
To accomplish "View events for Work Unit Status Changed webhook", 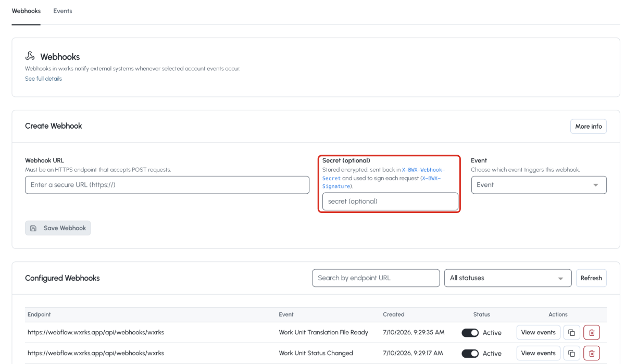I will point(539,353).
